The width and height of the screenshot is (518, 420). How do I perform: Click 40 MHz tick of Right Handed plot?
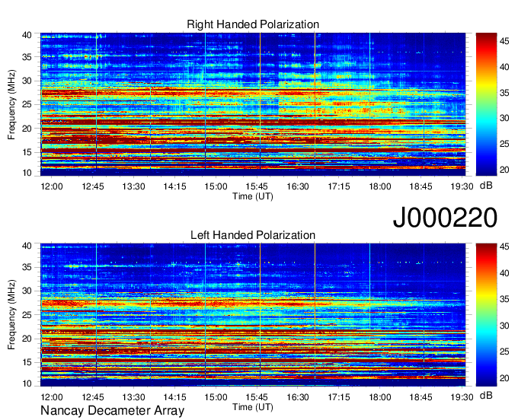tap(27, 35)
